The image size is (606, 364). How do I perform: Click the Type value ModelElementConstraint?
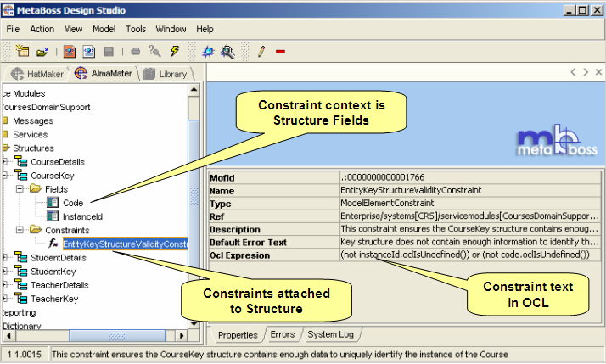[387, 203]
